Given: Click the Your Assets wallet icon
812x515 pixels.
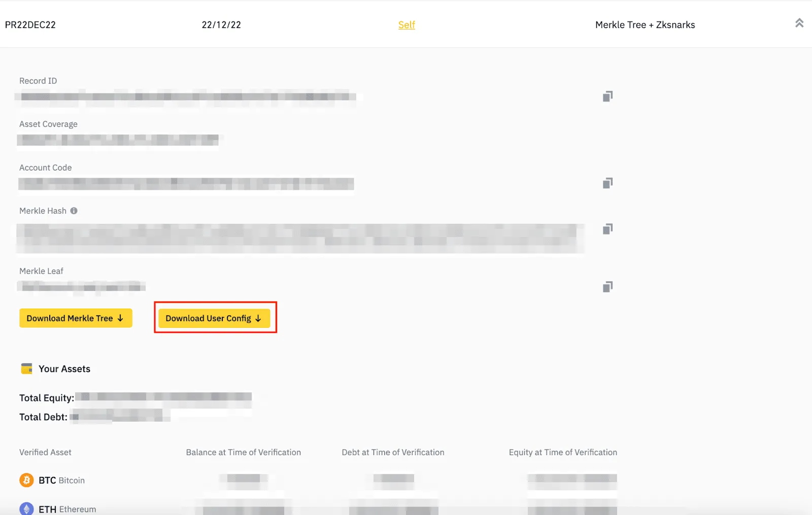Looking at the screenshot, I should click(26, 369).
